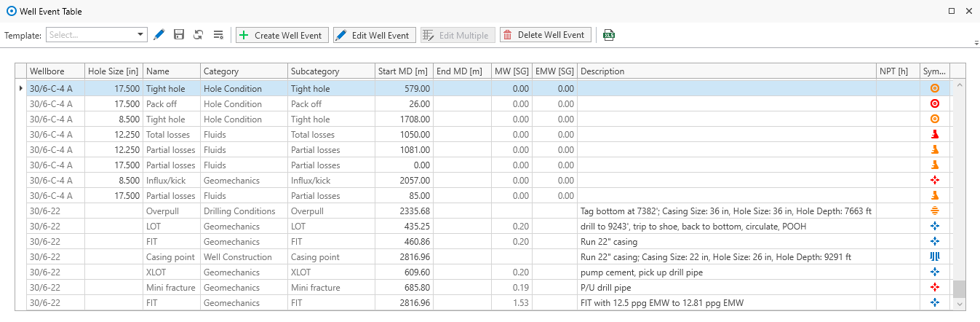Open the Template select dropdown
The width and height of the screenshot is (980, 322).
[97, 35]
